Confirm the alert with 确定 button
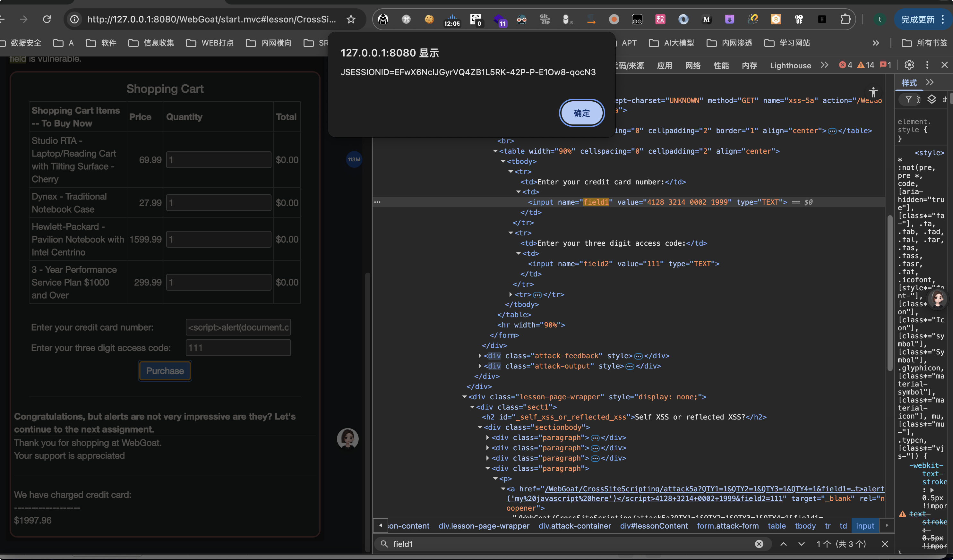 click(x=582, y=113)
